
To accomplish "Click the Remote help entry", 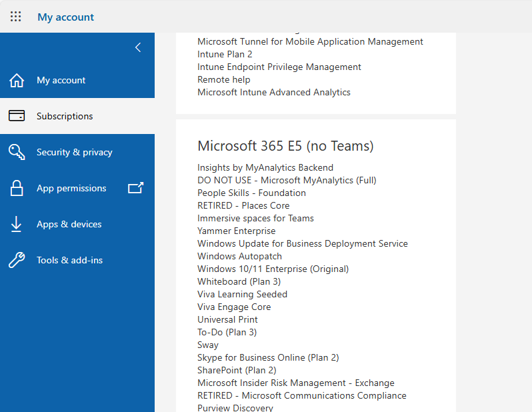I will (x=224, y=79).
